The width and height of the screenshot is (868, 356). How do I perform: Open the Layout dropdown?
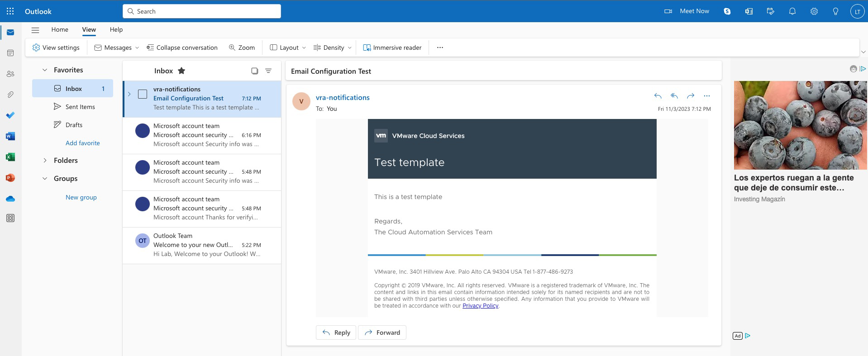tap(288, 47)
